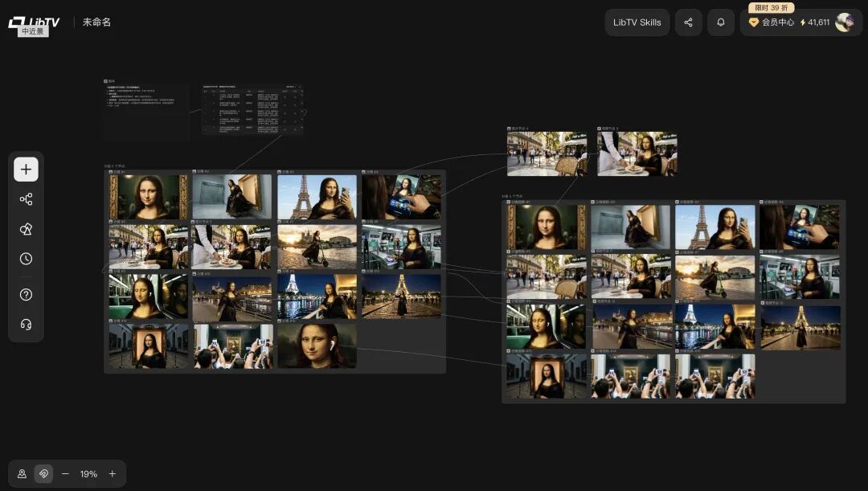Select left group Mona Lisa leaving frame image

232,197
